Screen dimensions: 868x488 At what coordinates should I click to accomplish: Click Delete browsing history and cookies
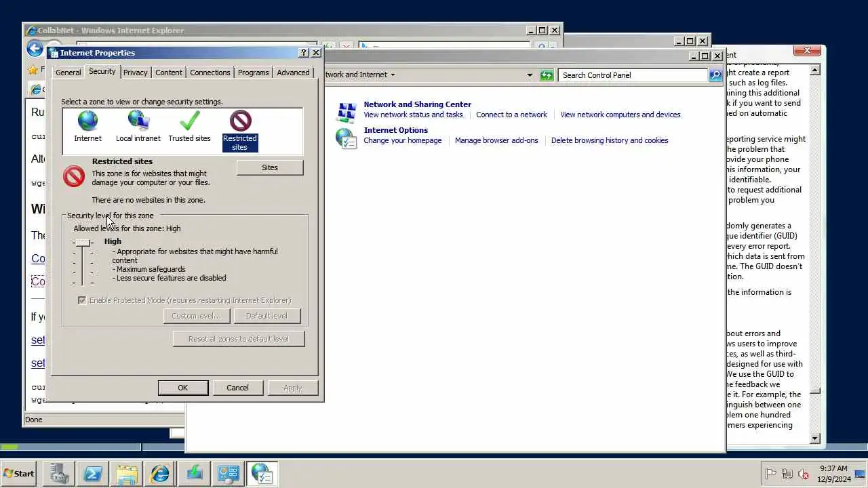[x=610, y=140]
